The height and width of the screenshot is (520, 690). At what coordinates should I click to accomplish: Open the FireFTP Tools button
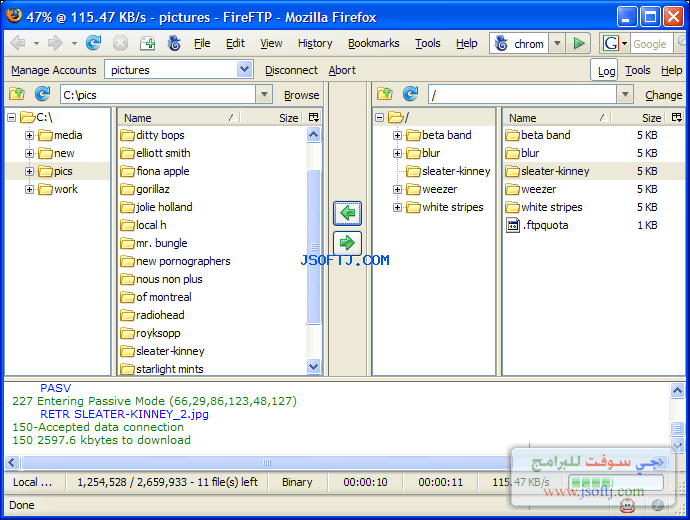638,70
